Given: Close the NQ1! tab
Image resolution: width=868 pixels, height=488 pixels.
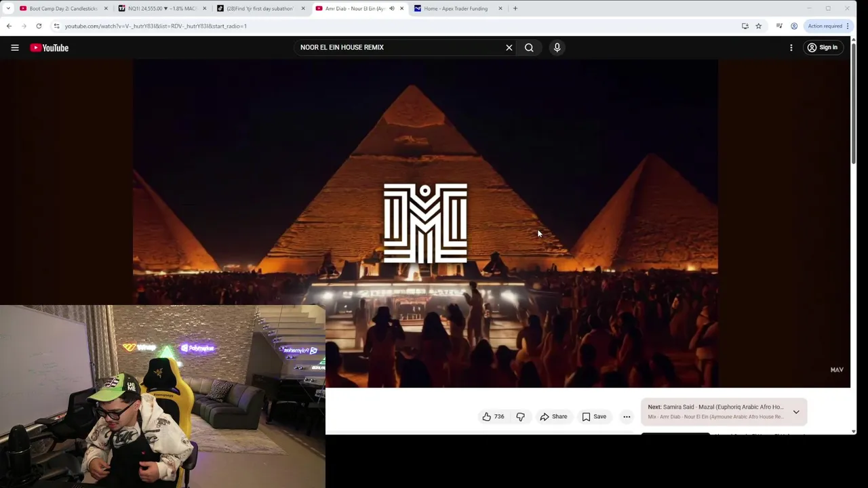Looking at the screenshot, I should (204, 8).
